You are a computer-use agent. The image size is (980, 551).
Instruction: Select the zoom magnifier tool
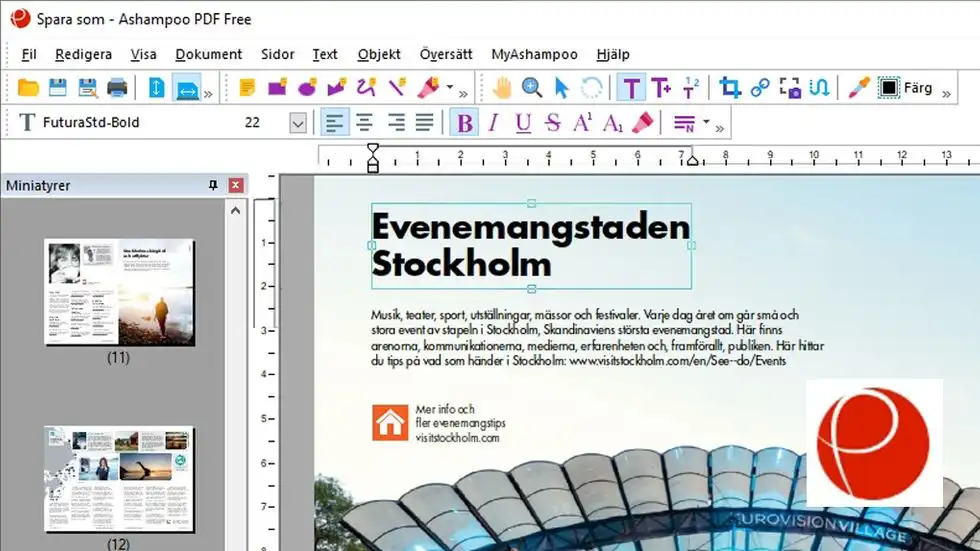(531, 88)
